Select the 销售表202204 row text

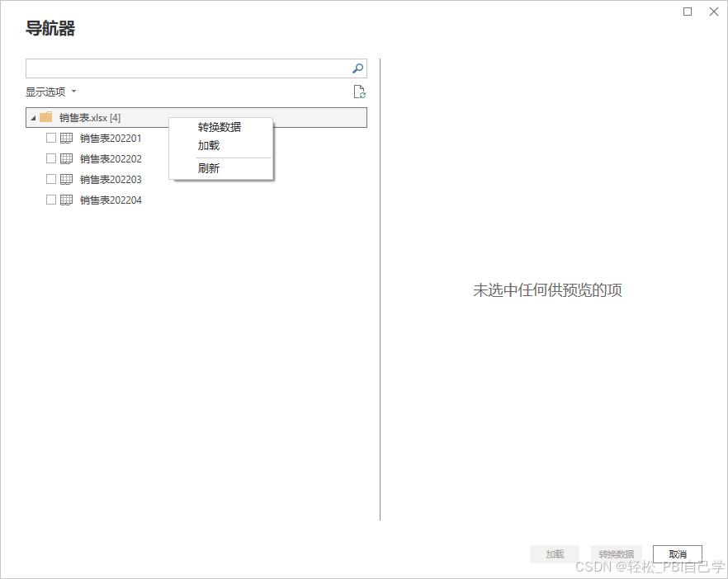click(111, 200)
